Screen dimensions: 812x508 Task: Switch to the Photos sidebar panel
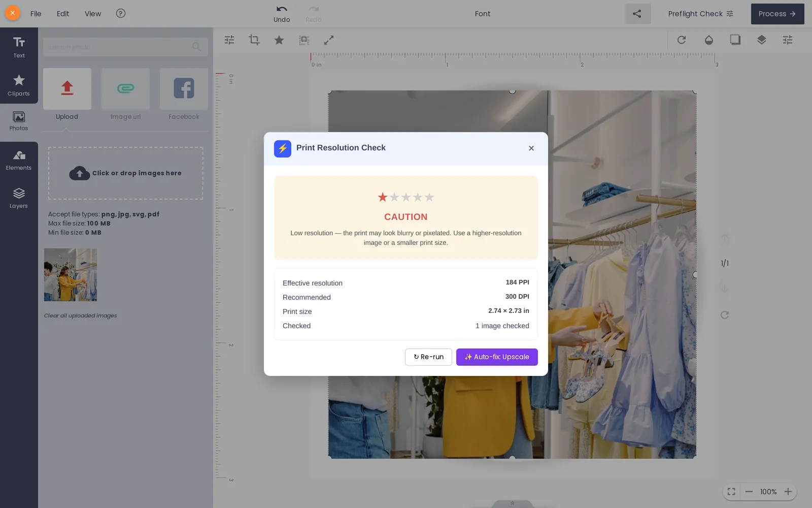(x=19, y=121)
